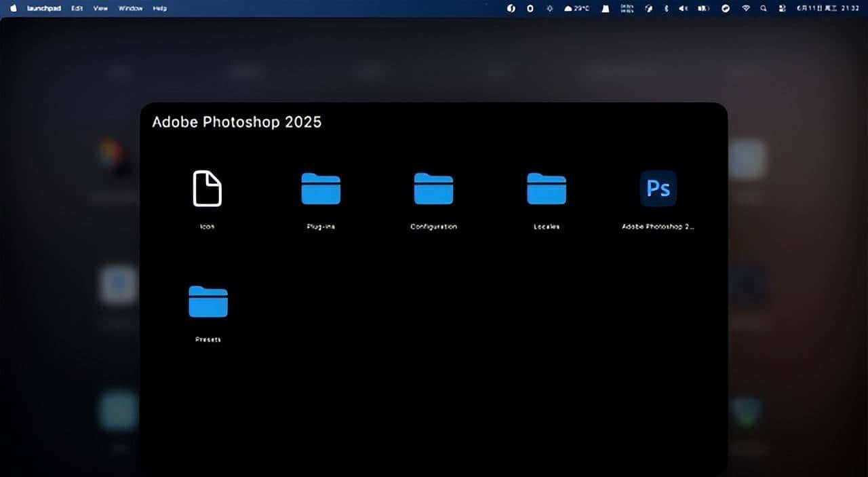The image size is (868, 477).
Task: Click the battery status icon
Action: click(702, 8)
